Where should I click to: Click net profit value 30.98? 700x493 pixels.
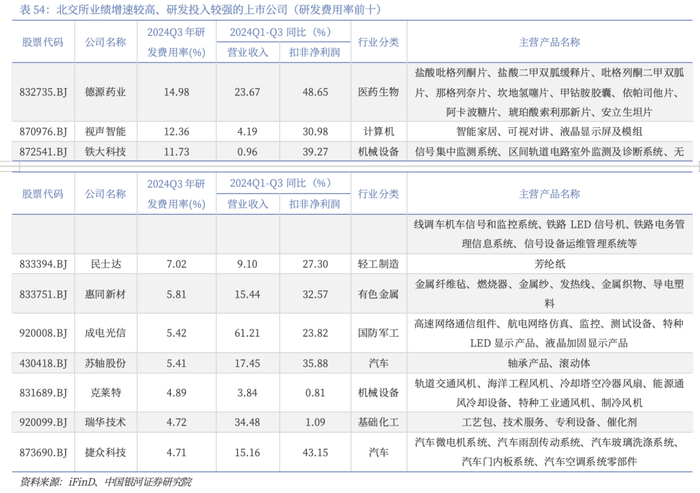click(x=315, y=132)
